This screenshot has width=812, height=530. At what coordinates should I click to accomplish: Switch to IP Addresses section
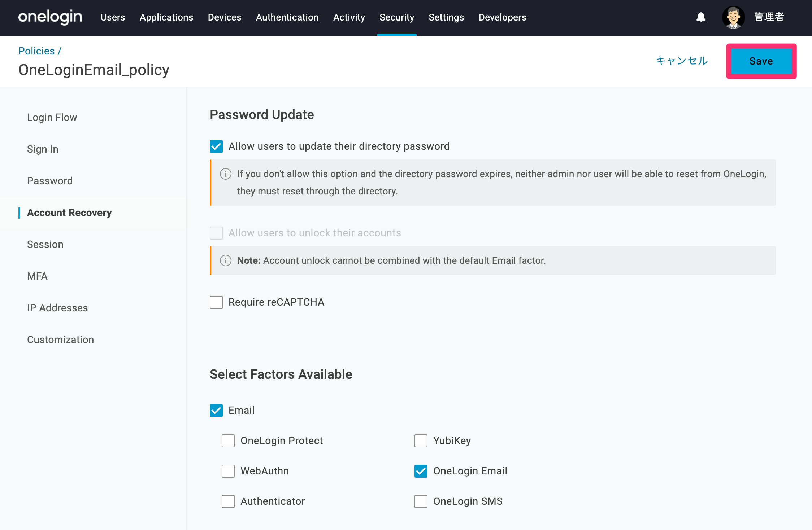(57, 308)
